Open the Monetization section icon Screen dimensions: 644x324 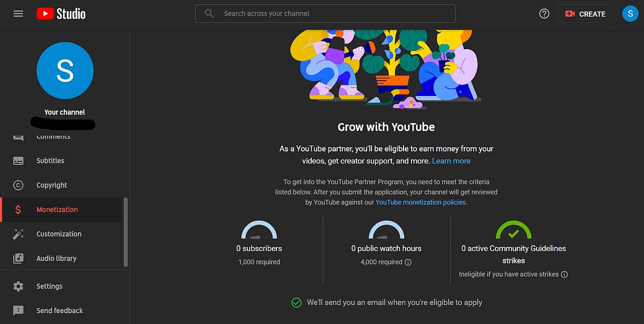click(18, 209)
